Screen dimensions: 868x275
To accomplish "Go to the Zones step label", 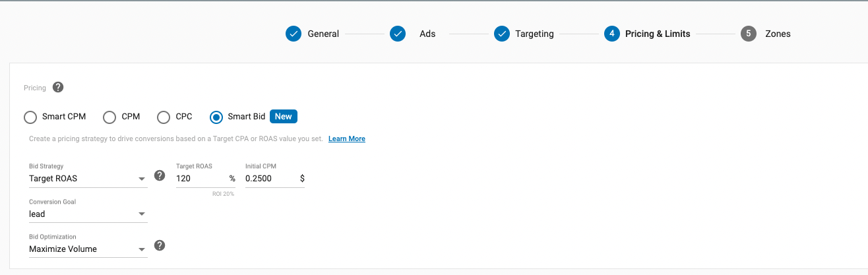I will (x=778, y=34).
